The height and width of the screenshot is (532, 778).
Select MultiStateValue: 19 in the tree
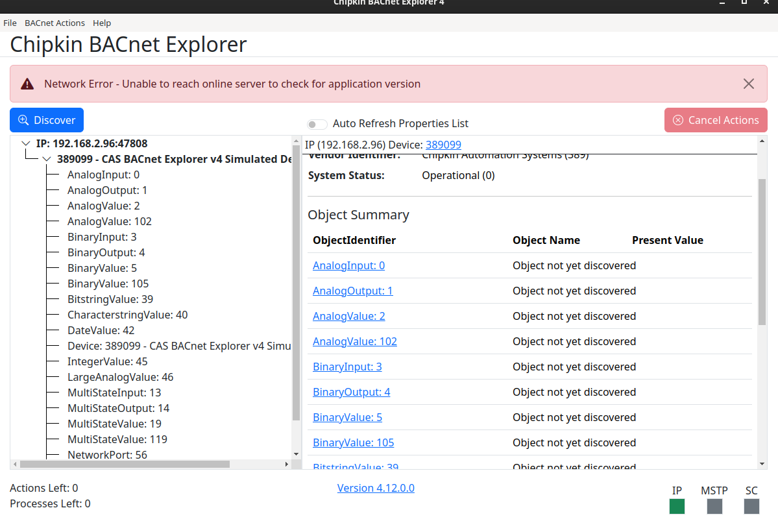(114, 424)
